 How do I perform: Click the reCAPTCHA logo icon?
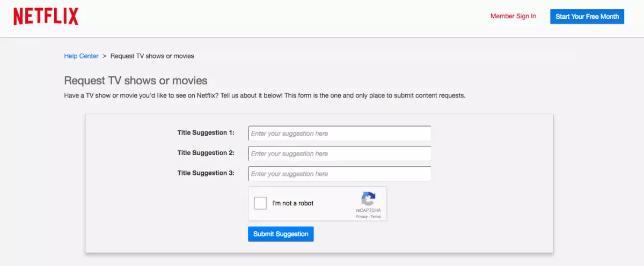(x=368, y=199)
